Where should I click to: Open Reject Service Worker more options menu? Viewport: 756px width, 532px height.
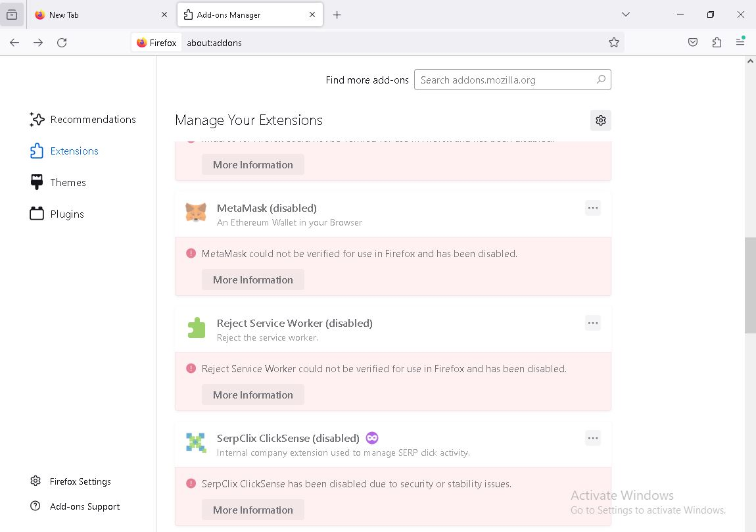pos(593,323)
